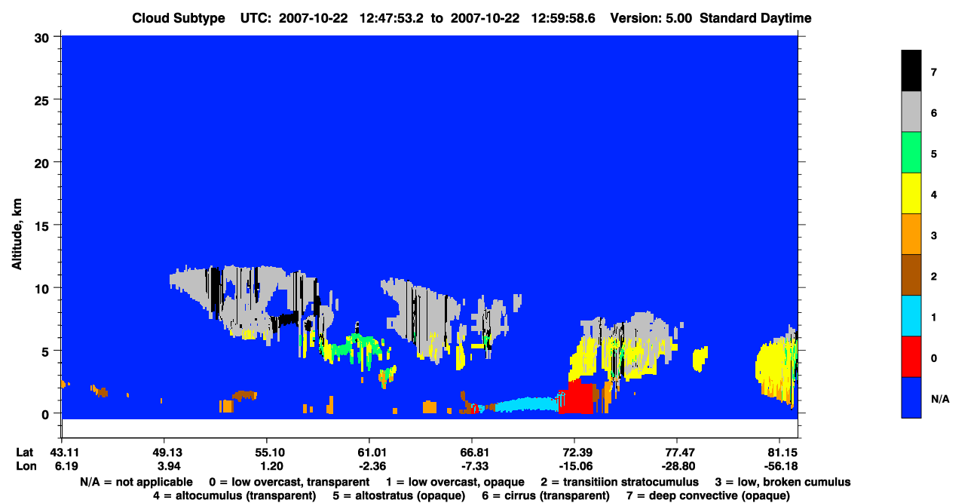The image size is (980, 503).
Task: Click legend text '4 = altocumulus (transparent)'
Action: (x=234, y=495)
